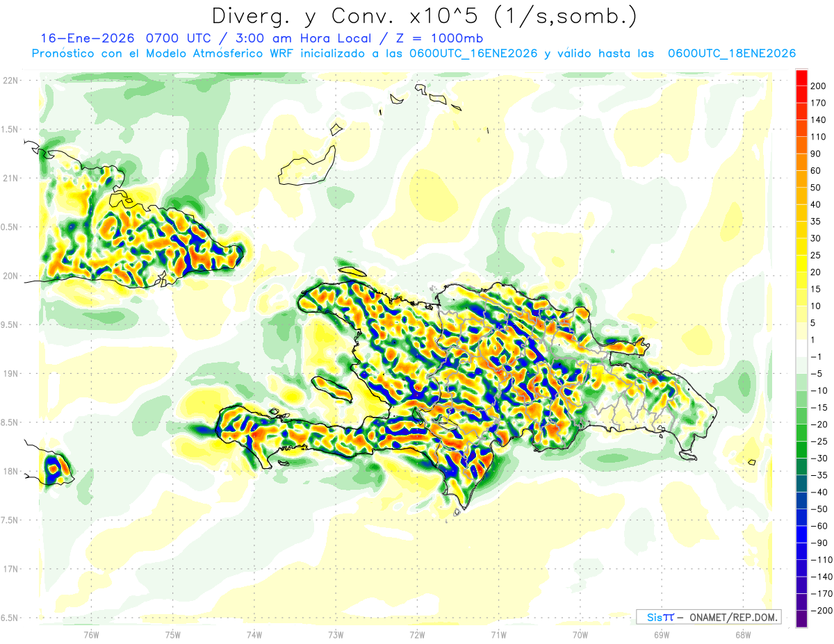Click the '17N' latitude label
Viewport: 834px width, 644px height.
point(10,569)
